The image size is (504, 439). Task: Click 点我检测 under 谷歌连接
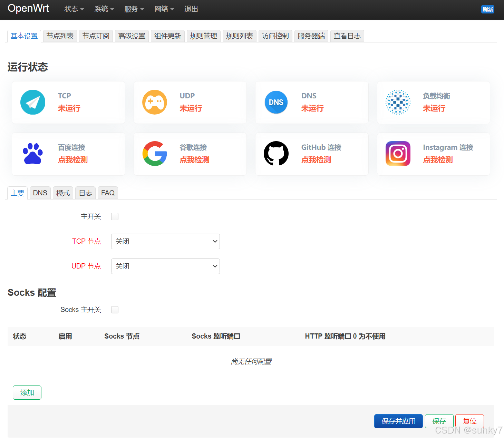(194, 160)
